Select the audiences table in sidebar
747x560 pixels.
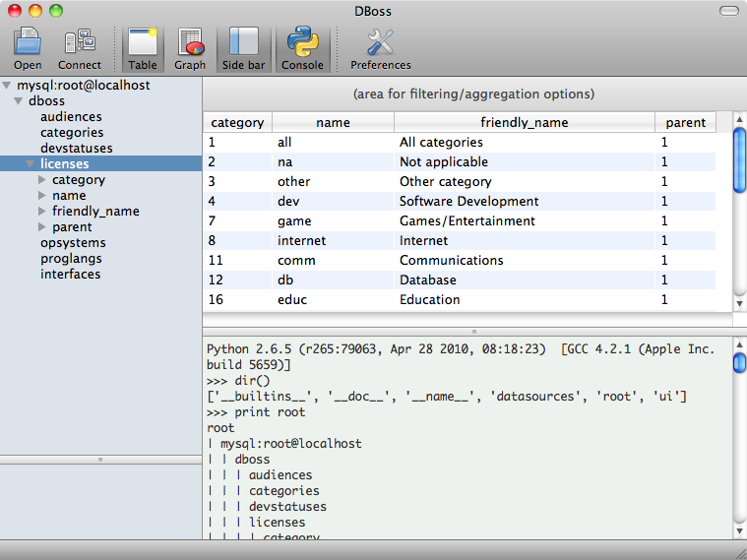71,117
